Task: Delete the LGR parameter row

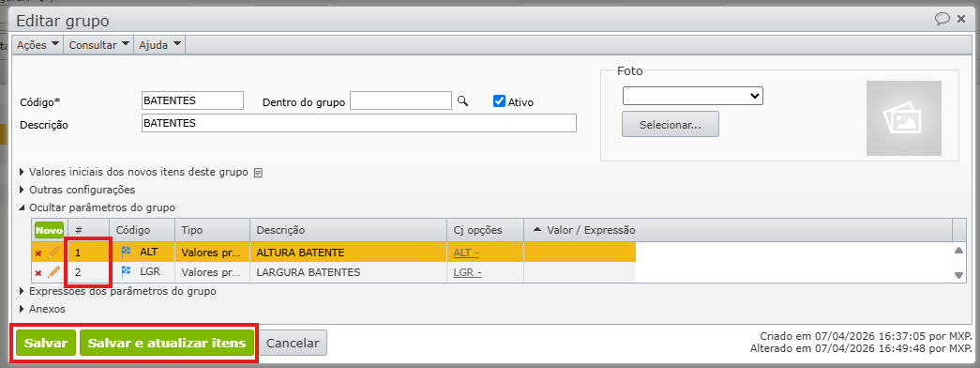Action: [38, 273]
